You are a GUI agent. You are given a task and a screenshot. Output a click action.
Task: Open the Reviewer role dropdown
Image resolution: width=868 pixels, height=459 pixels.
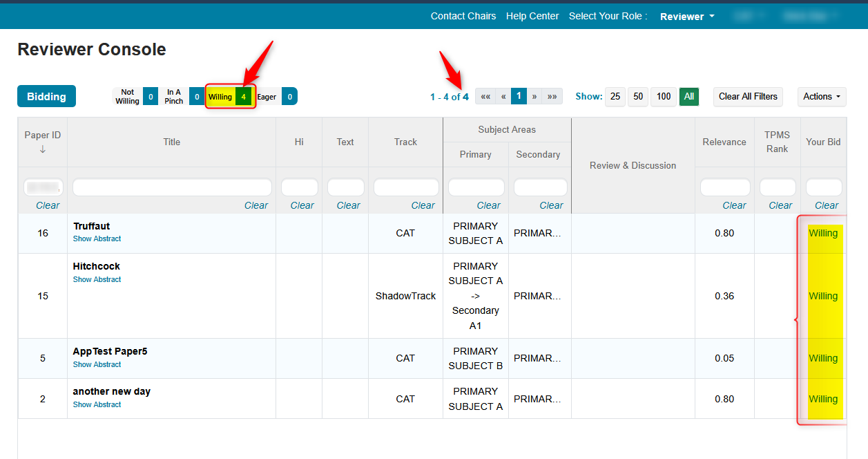tap(686, 17)
